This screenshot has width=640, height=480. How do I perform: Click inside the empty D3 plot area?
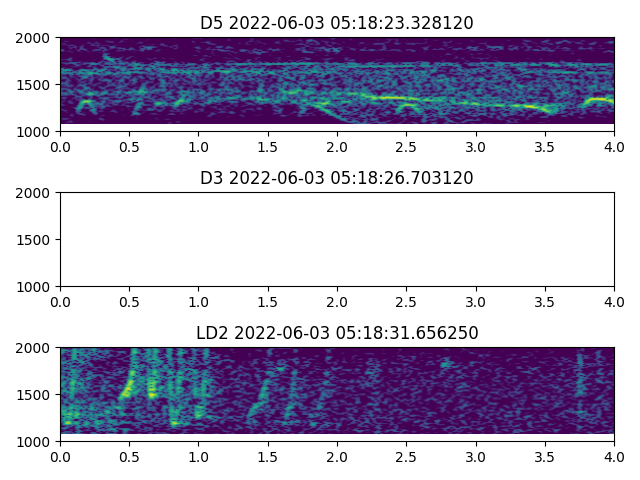tap(337, 240)
